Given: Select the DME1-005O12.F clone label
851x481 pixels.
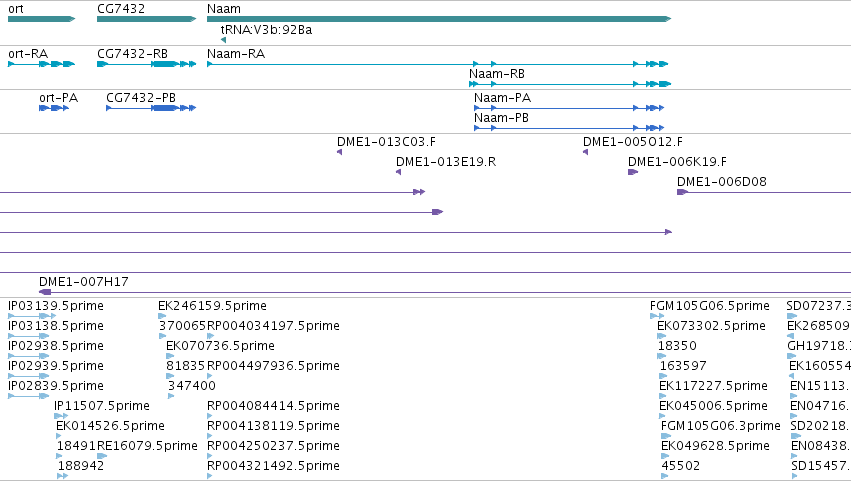Looking at the screenshot, I should [x=633, y=142].
